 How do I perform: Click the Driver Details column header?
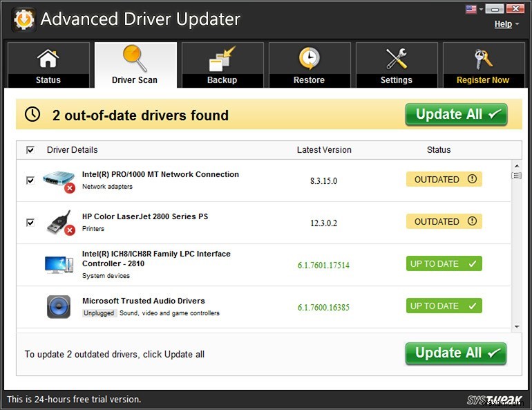(x=73, y=149)
